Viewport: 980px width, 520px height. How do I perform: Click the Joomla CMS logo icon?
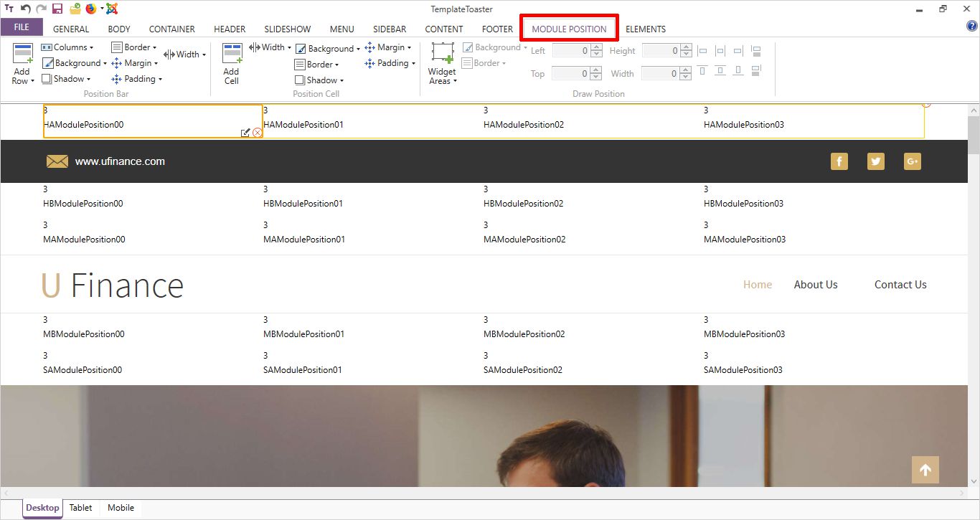pos(111,9)
